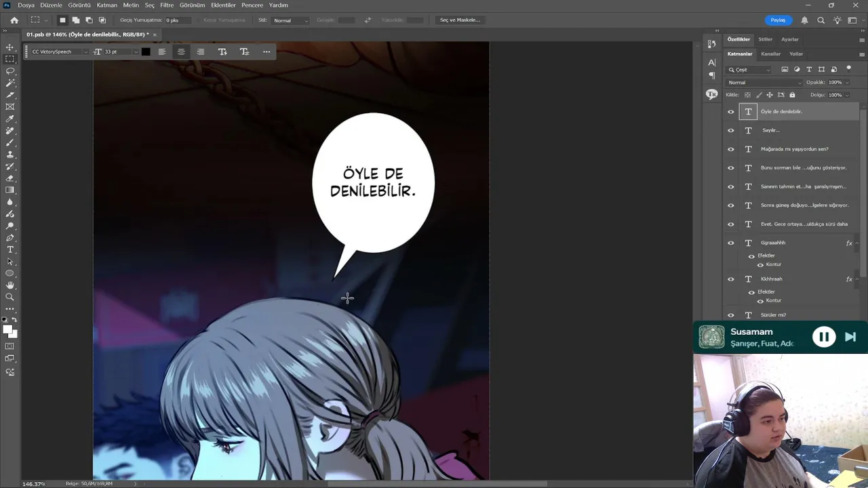
Task: Open the font size dropdown arrow
Action: click(136, 52)
